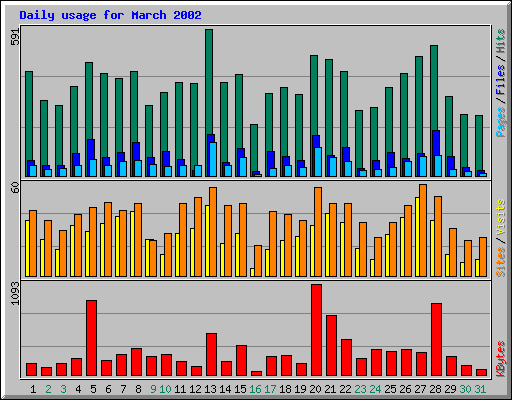
Task: Click the red KBytes bar for day 5
Action: (92, 338)
